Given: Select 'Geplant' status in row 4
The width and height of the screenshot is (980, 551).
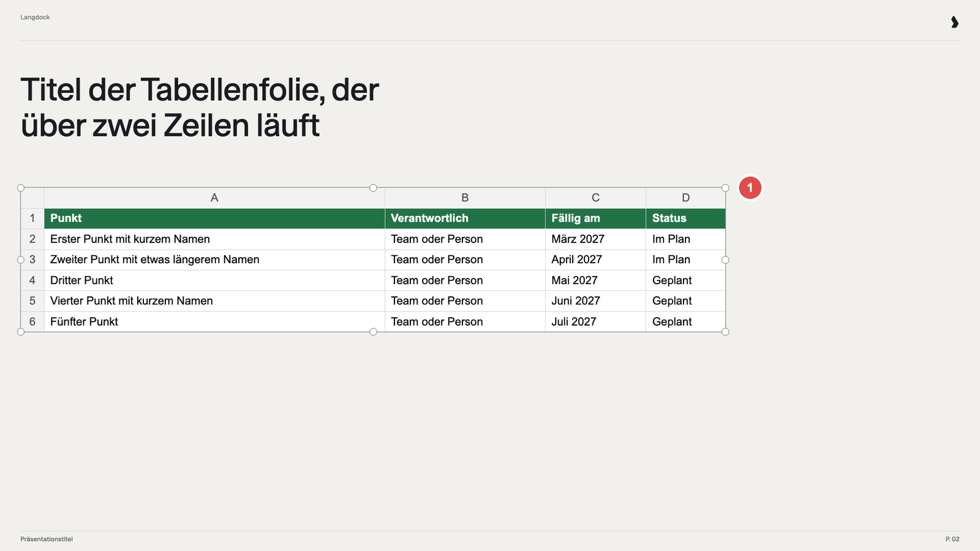Looking at the screenshot, I should point(685,280).
